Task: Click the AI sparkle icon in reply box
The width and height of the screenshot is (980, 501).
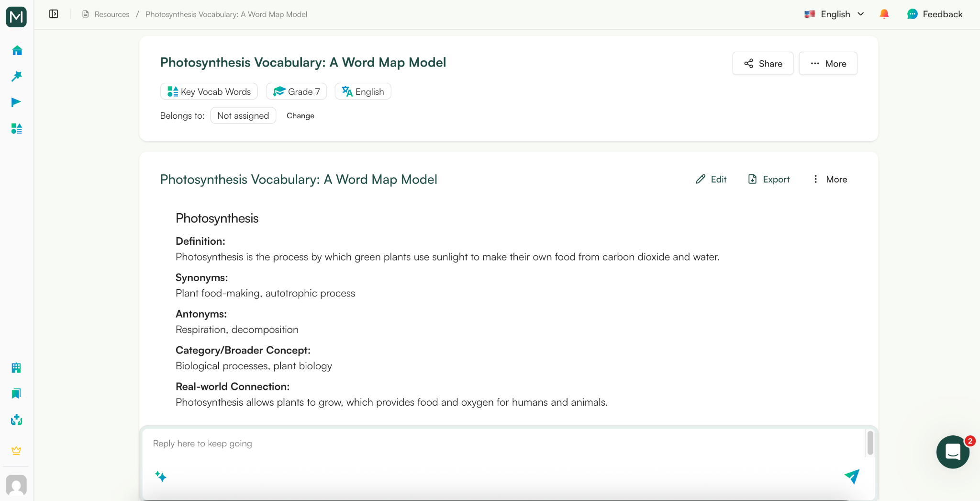Action: point(161,477)
